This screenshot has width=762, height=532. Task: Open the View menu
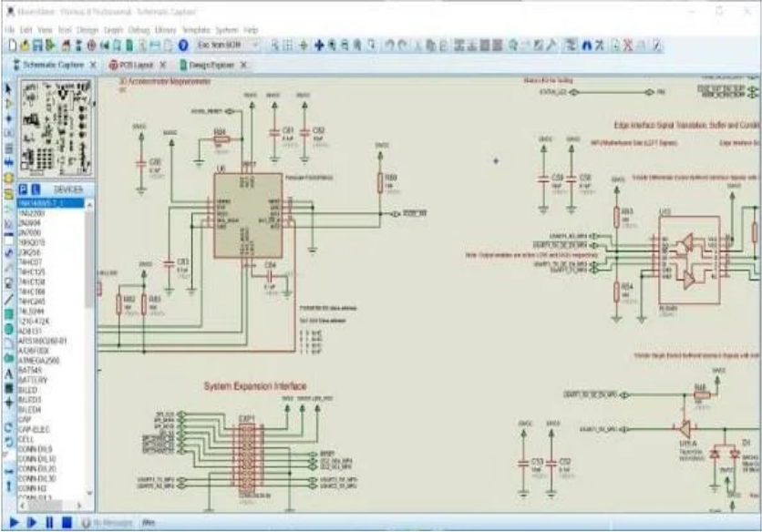45,30
